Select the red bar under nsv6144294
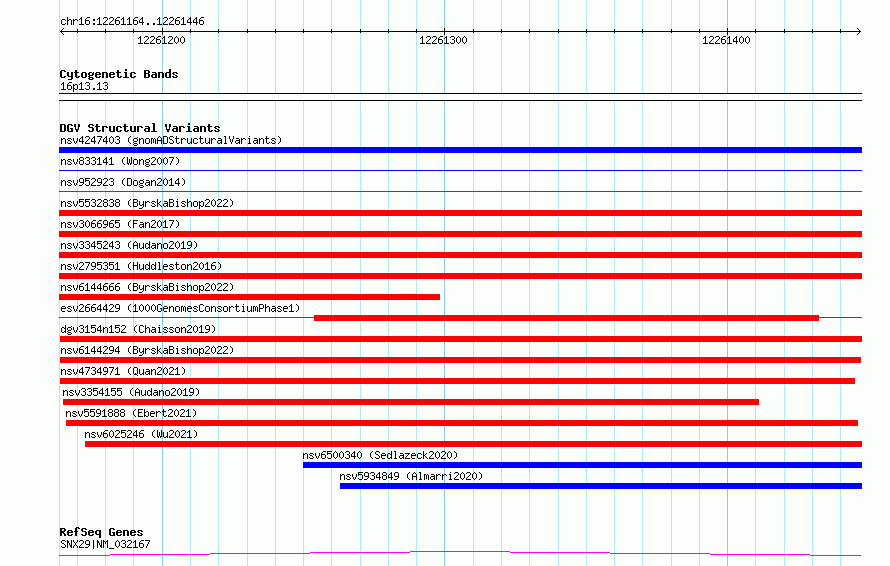This screenshot has height=566, width=890. (460, 360)
